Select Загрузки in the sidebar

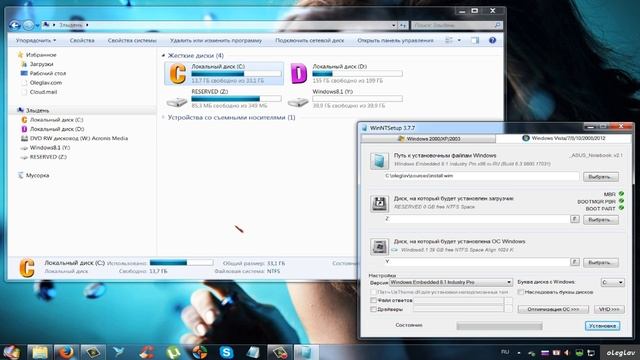click(37, 64)
